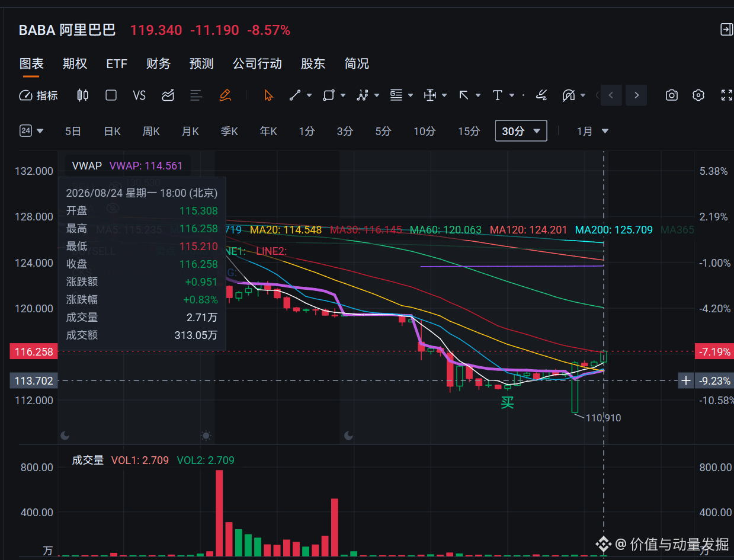Screen dimensions: 734x560
Task: Click the magnet snap tool icon
Action: pos(569,95)
